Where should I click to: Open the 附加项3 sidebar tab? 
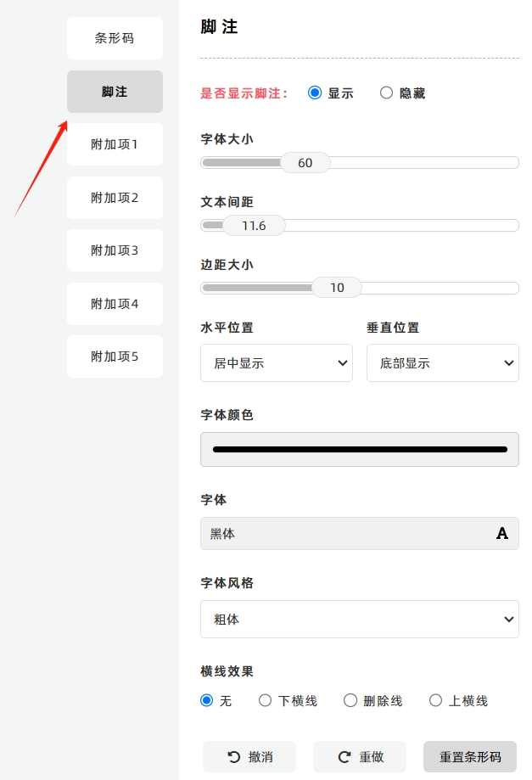click(115, 250)
